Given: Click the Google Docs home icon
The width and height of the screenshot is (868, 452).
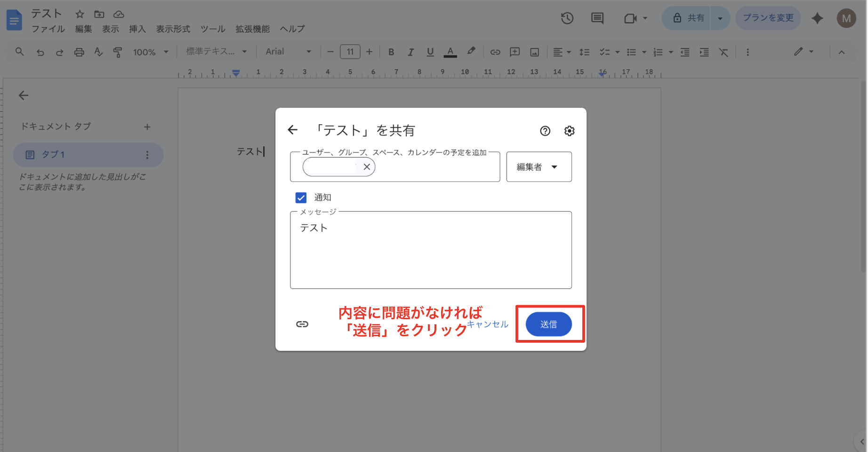Looking at the screenshot, I should click(x=14, y=20).
